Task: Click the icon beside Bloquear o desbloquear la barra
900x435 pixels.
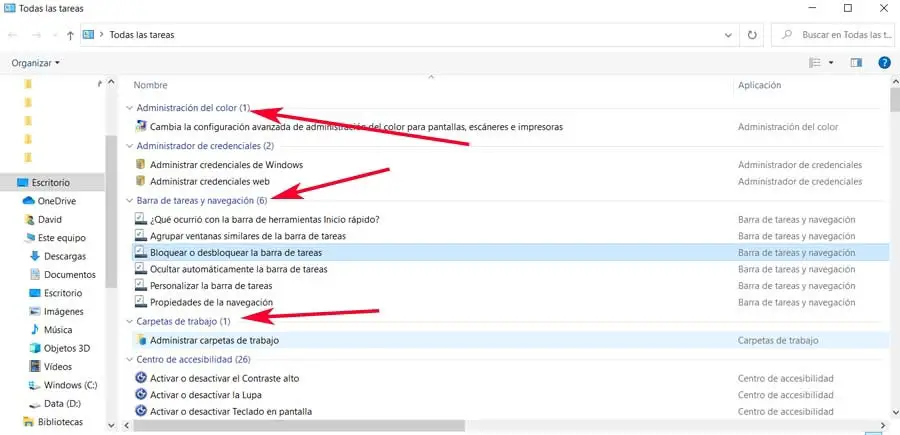Action: [x=141, y=253]
